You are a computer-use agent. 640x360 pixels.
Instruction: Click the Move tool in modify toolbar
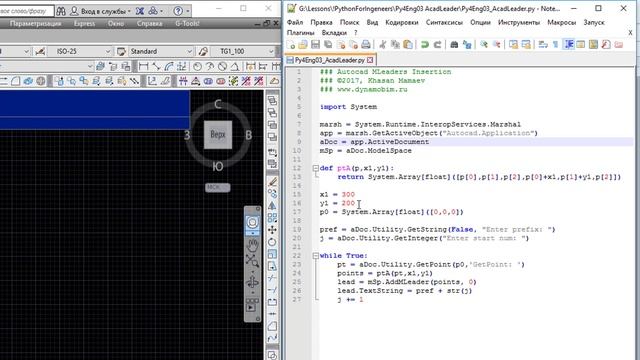272,230
